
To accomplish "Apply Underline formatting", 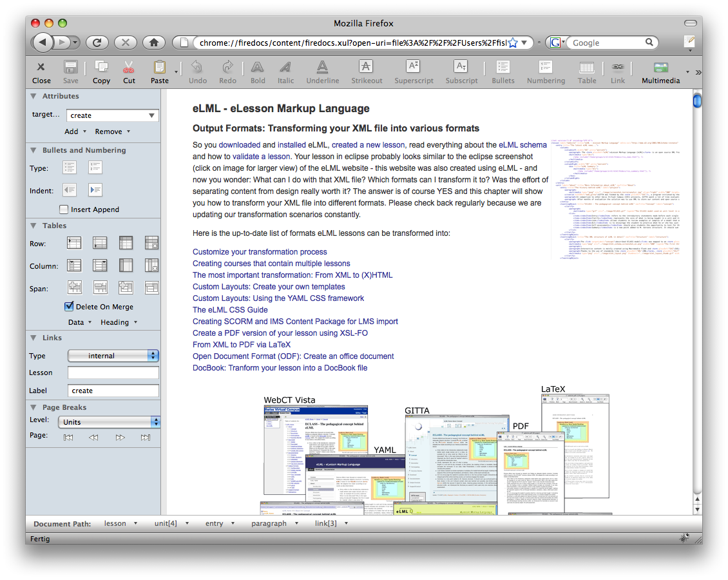I will pyautogui.click(x=322, y=67).
